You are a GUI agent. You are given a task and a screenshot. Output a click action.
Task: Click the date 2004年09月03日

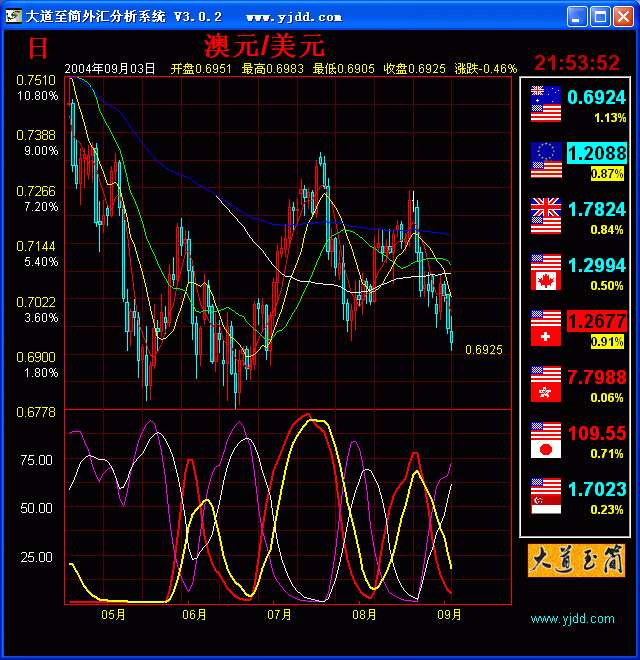click(109, 69)
